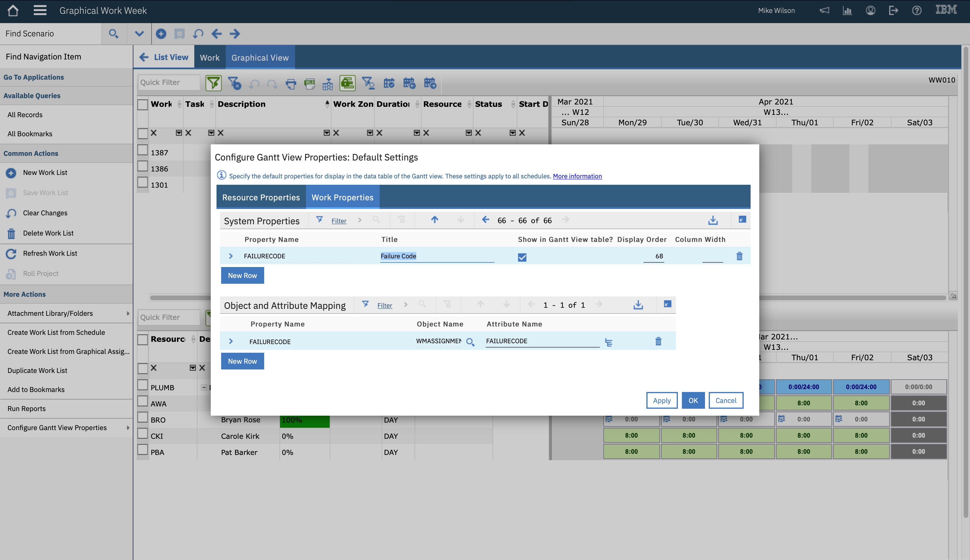The image size is (970, 560).
Task: Expand the FAILURECODE attribute mapping row
Action: click(231, 341)
